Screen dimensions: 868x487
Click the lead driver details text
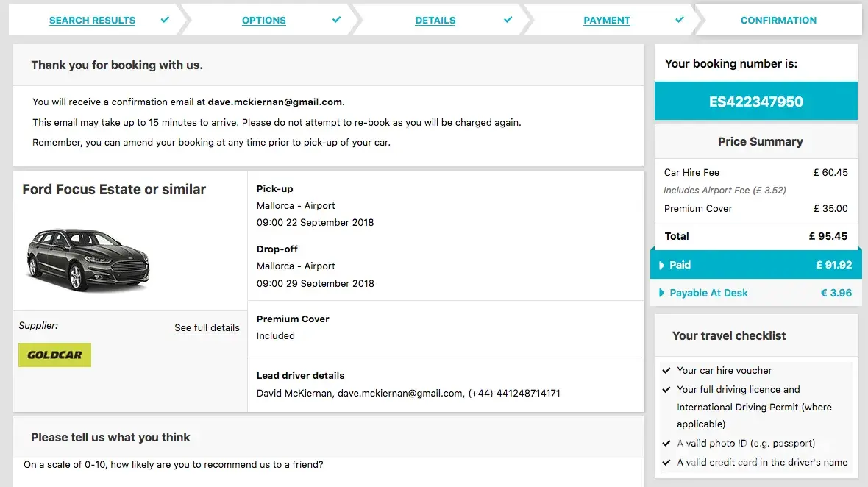(408, 394)
